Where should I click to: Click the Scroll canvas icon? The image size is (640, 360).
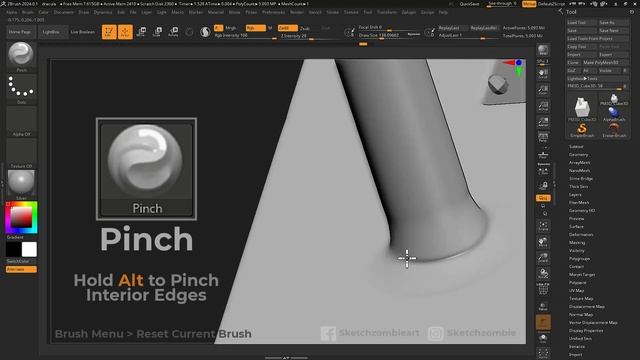click(x=543, y=73)
